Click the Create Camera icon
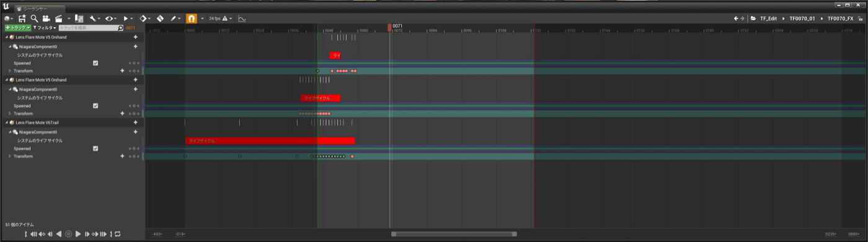 click(x=46, y=19)
